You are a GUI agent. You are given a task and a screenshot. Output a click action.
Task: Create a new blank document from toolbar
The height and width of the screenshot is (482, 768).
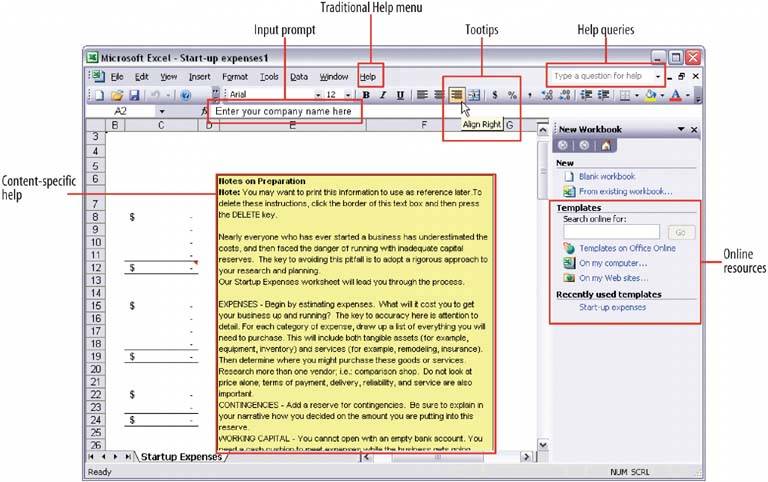(99, 95)
